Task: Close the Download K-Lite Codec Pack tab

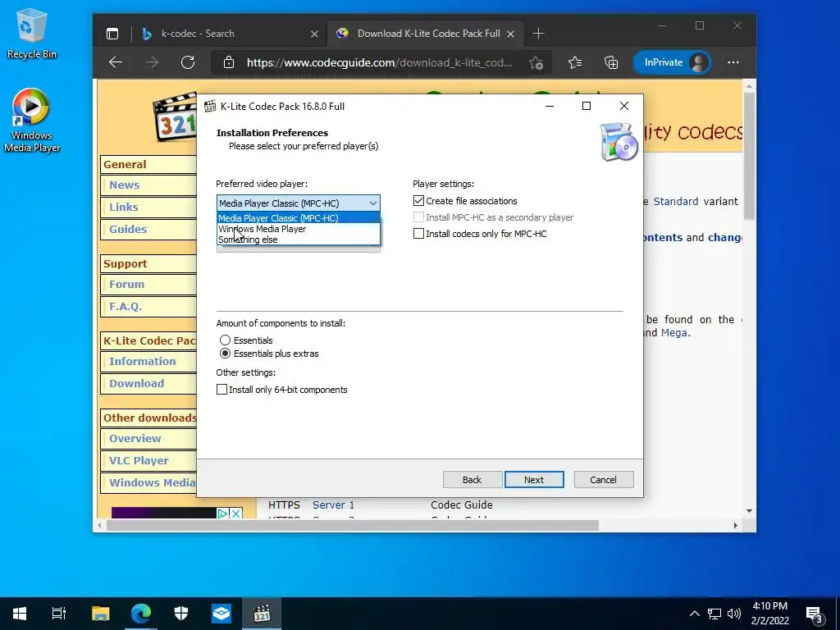Action: (510, 34)
